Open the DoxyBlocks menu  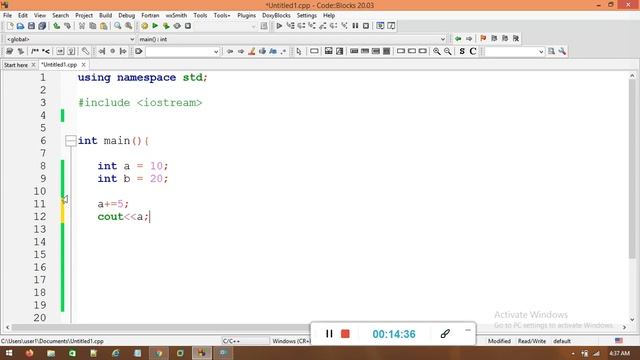point(276,16)
